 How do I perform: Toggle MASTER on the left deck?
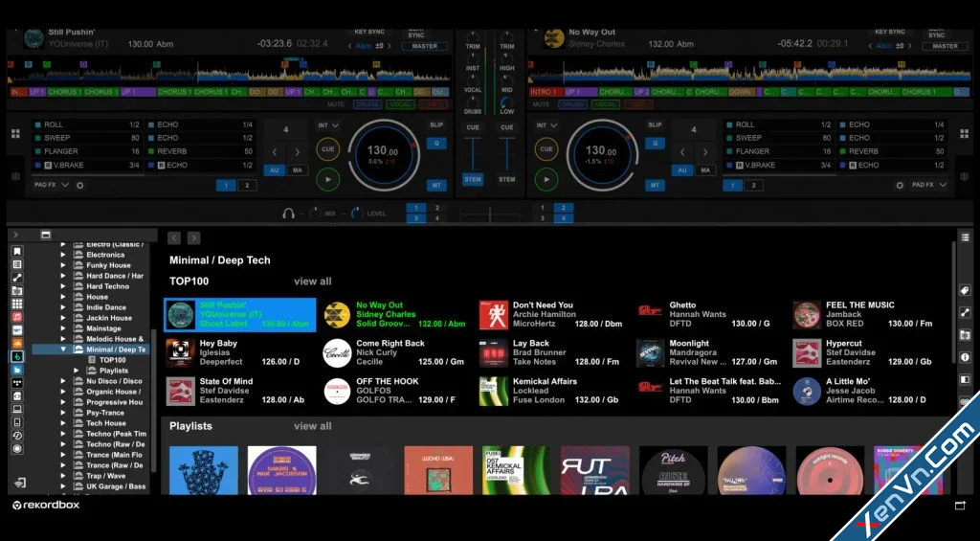[x=424, y=46]
